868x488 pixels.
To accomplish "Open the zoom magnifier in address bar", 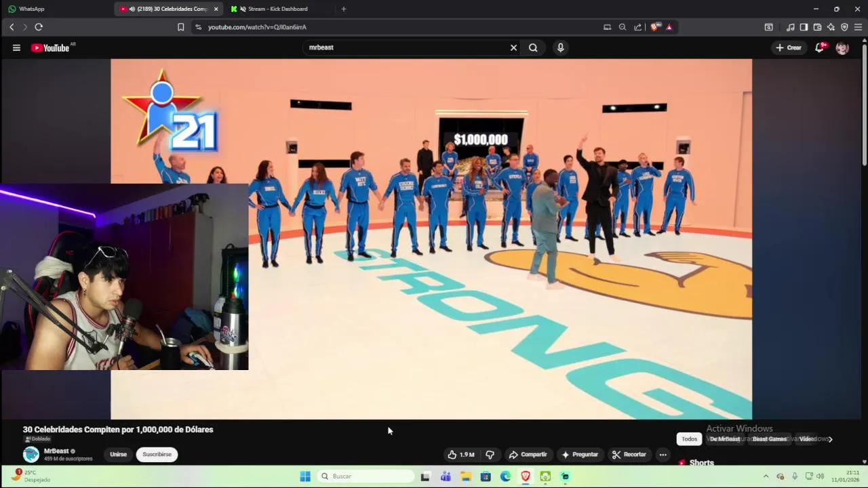I will tap(623, 27).
